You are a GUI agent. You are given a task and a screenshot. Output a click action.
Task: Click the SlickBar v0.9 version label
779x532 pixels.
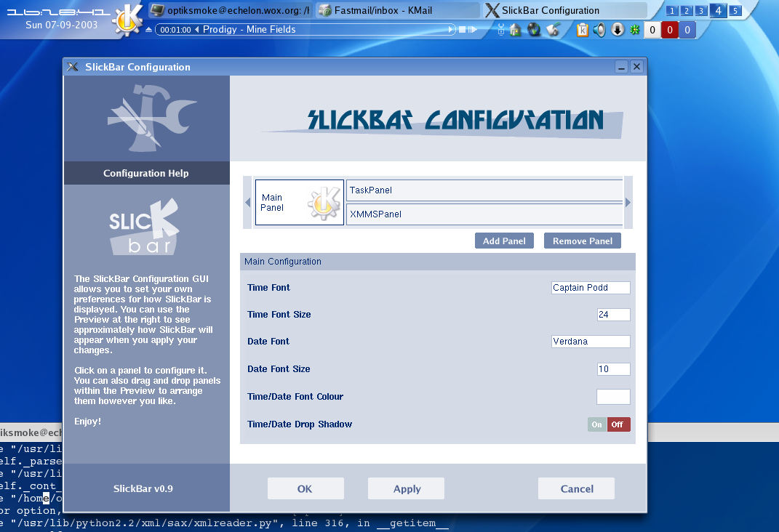[143, 489]
